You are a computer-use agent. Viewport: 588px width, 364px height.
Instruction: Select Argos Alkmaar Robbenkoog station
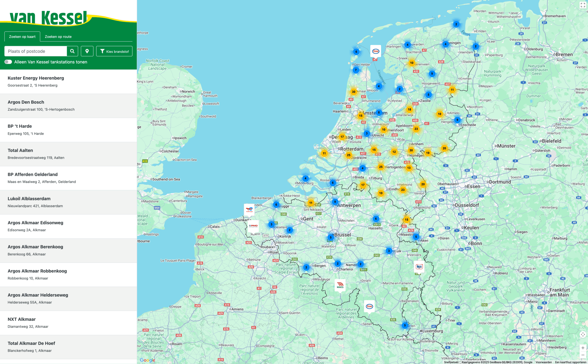click(68, 275)
